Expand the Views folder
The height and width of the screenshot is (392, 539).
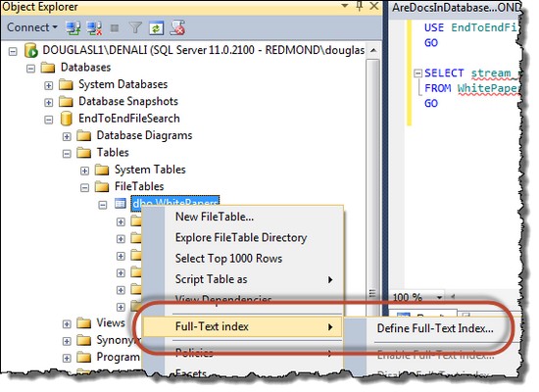tap(67, 324)
